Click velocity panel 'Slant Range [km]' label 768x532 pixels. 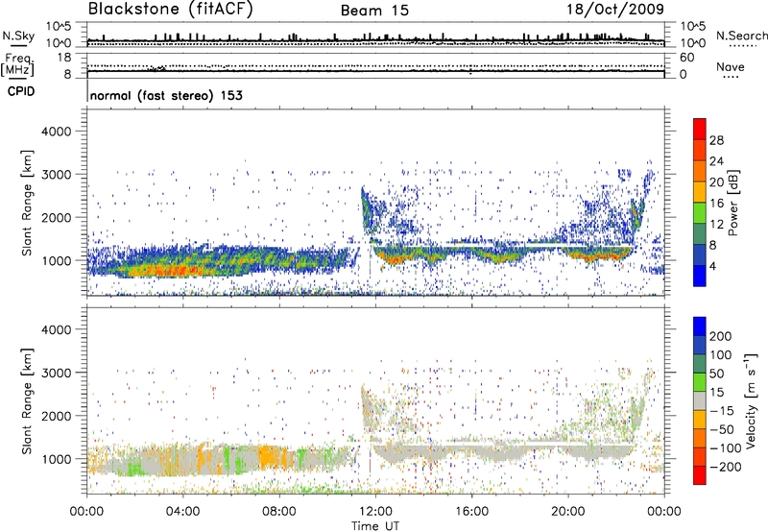point(27,401)
